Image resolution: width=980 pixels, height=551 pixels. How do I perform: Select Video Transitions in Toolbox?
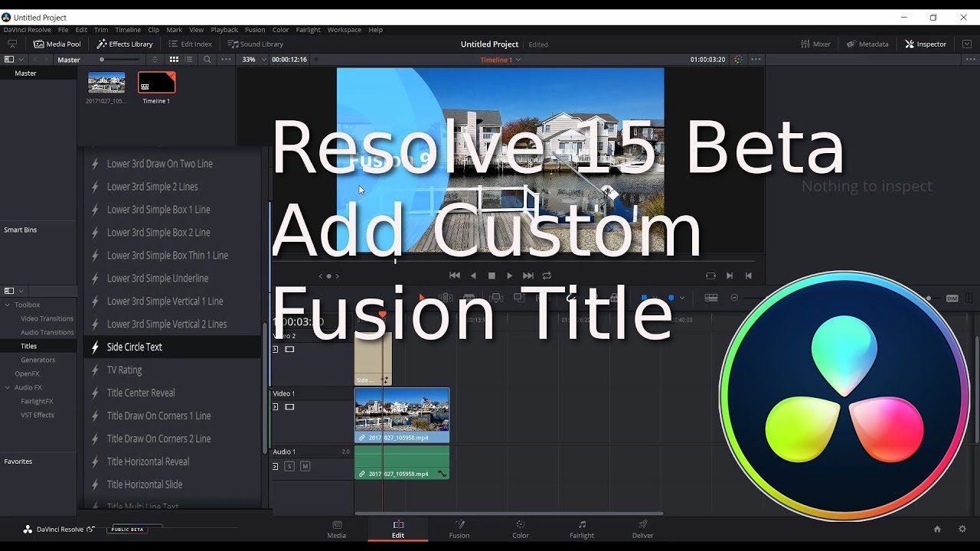pyautogui.click(x=47, y=318)
